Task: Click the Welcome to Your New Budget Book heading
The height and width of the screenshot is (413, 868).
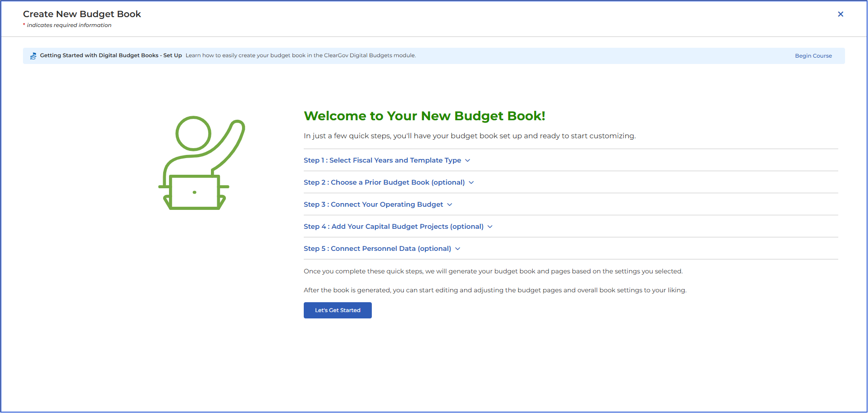Action: tap(425, 116)
